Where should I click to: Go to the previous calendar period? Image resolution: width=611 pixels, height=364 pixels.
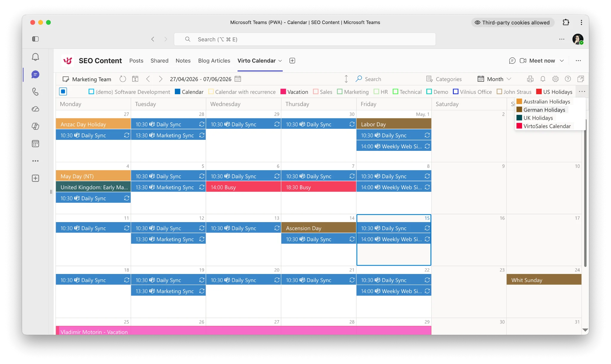coord(148,79)
